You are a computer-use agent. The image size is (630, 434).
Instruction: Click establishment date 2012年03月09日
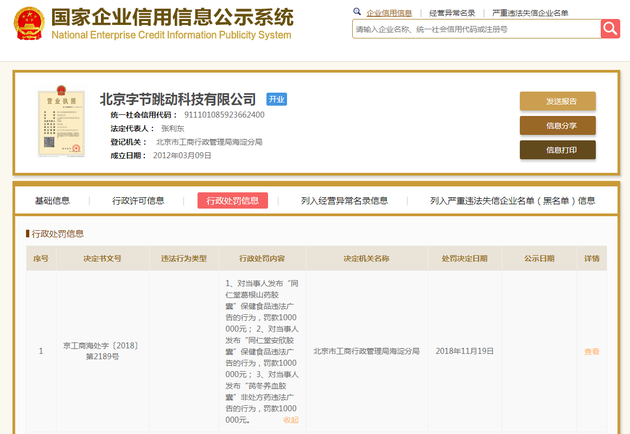(182, 156)
